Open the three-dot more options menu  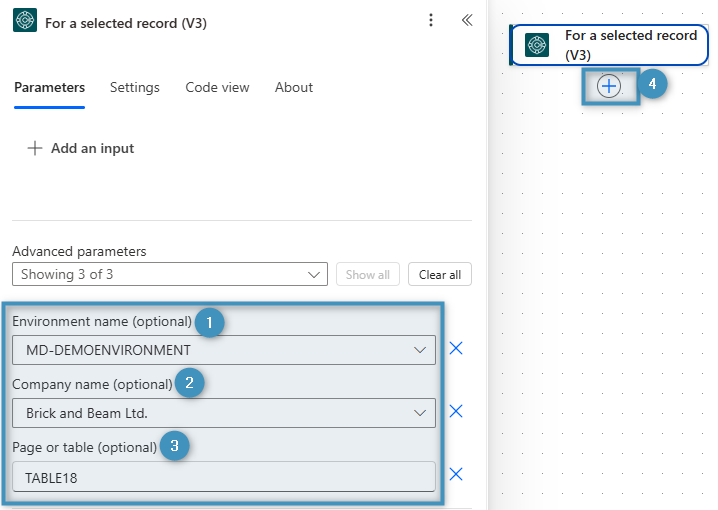click(x=430, y=20)
